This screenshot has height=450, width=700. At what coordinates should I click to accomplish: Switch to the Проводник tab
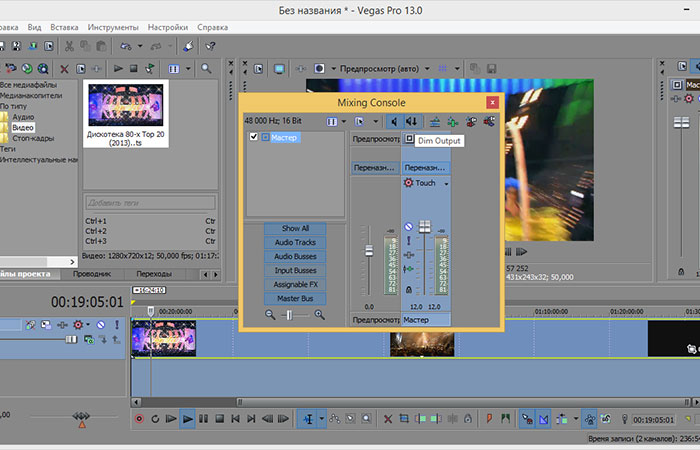pos(92,274)
